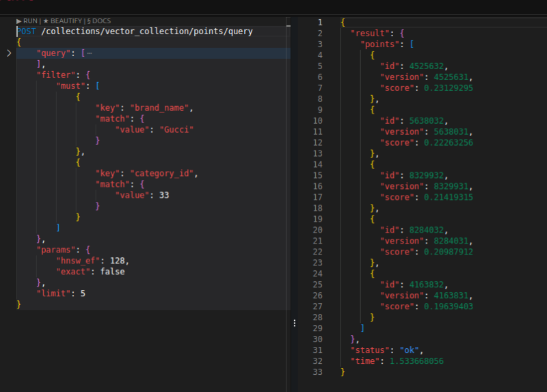The width and height of the screenshot is (547, 392).
Task: Place cursor on the POST method keyword
Action: [x=27, y=31]
